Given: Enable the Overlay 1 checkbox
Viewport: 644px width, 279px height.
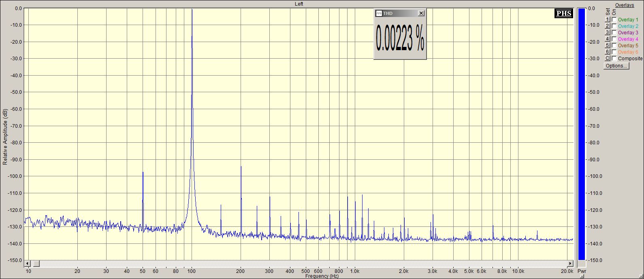Looking at the screenshot, I should tap(614, 20).
